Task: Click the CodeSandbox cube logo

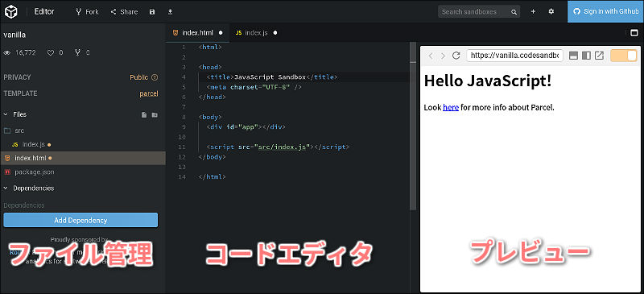Action: [11, 11]
